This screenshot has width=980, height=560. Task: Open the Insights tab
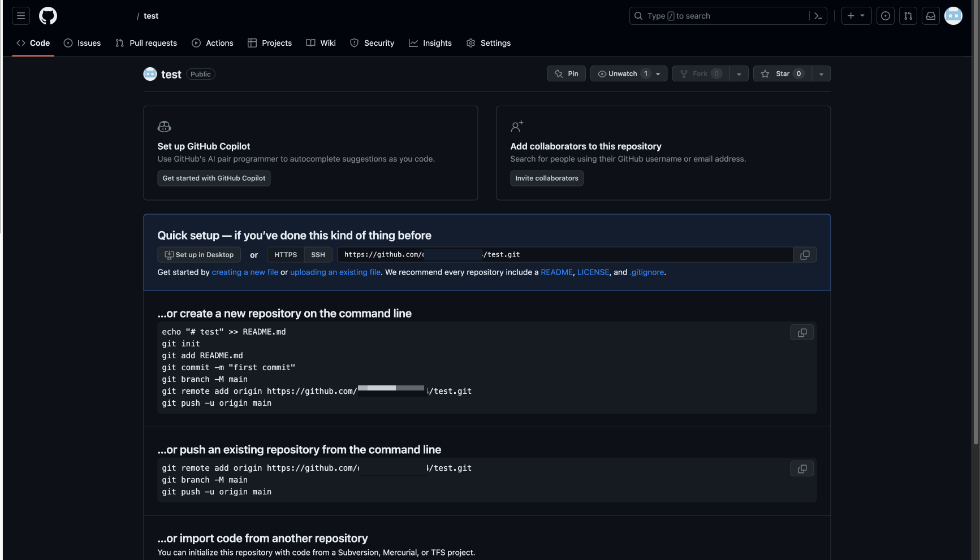430,43
